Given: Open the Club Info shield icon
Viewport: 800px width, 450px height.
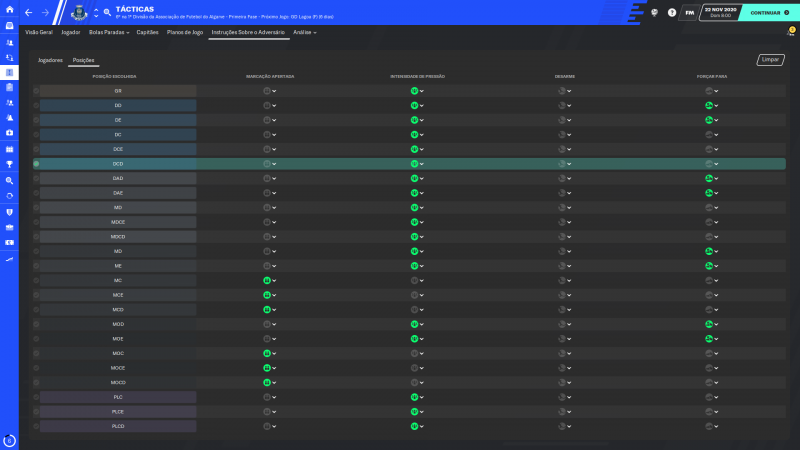Looking at the screenshot, I should coord(9,212).
